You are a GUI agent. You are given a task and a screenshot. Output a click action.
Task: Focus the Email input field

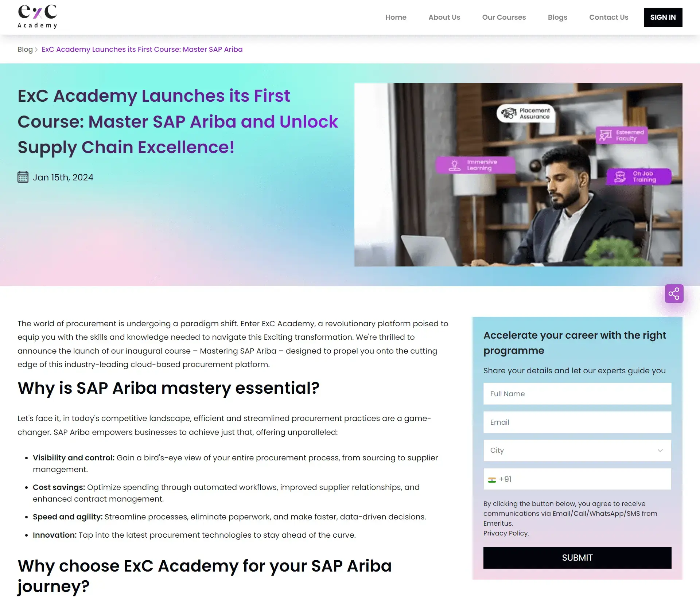pyautogui.click(x=577, y=422)
